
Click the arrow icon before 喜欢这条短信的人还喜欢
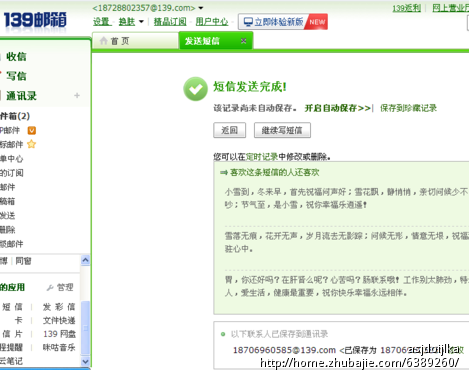(x=224, y=173)
